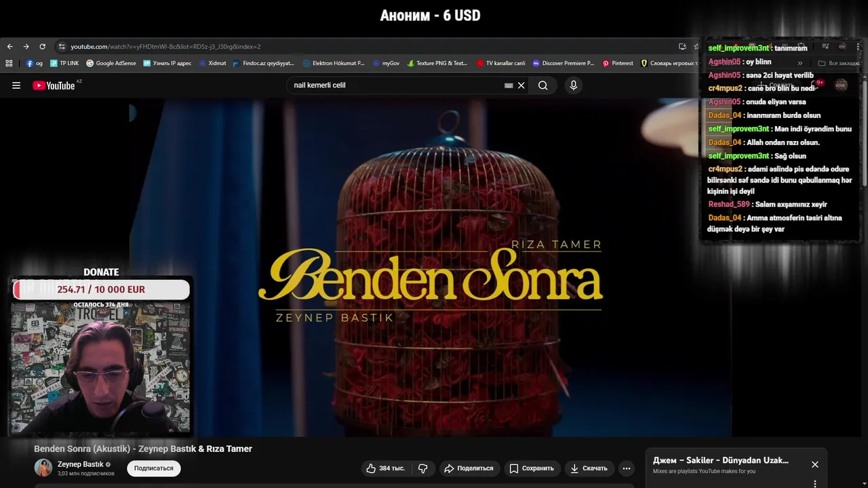Screen dimensions: 868x488
Task: Open the Findoc.az bookmark
Action: [263, 63]
